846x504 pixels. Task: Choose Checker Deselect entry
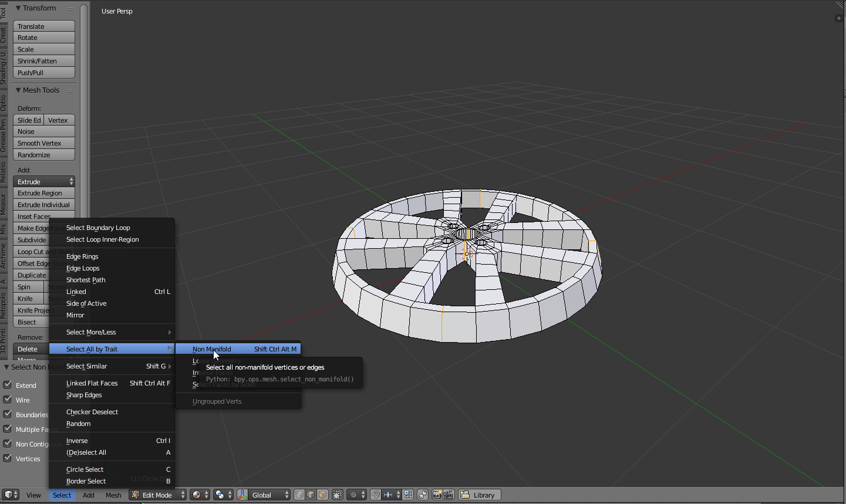coord(112,412)
